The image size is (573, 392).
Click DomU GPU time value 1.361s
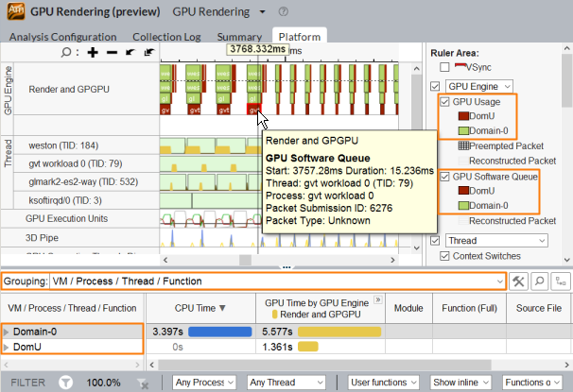(277, 347)
